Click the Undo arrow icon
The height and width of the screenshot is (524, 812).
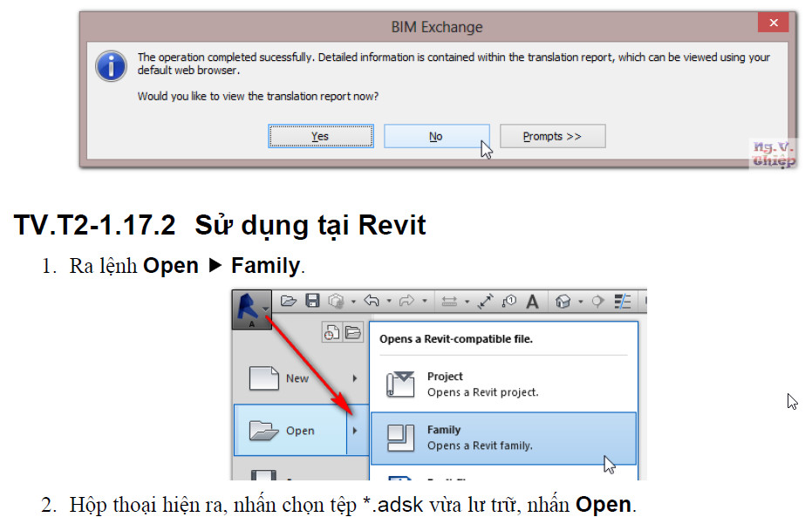(x=372, y=300)
